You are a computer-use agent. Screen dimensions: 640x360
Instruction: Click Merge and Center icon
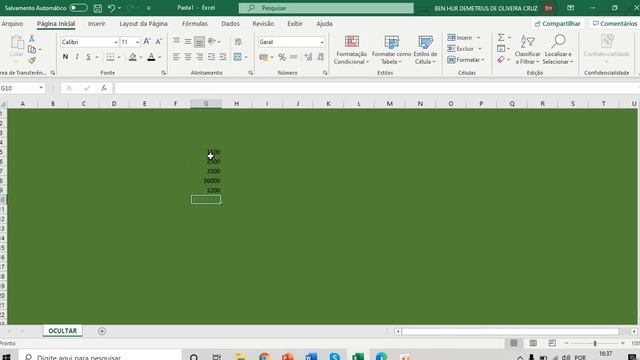point(238,57)
